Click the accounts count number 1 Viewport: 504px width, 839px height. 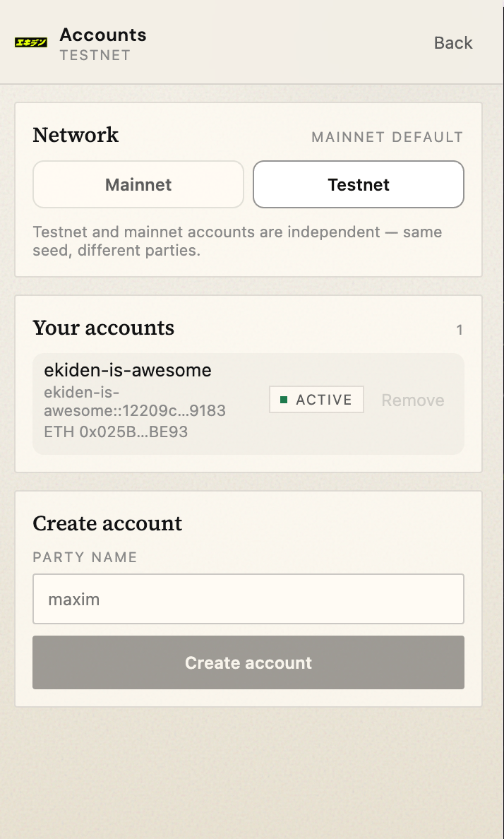click(x=459, y=330)
